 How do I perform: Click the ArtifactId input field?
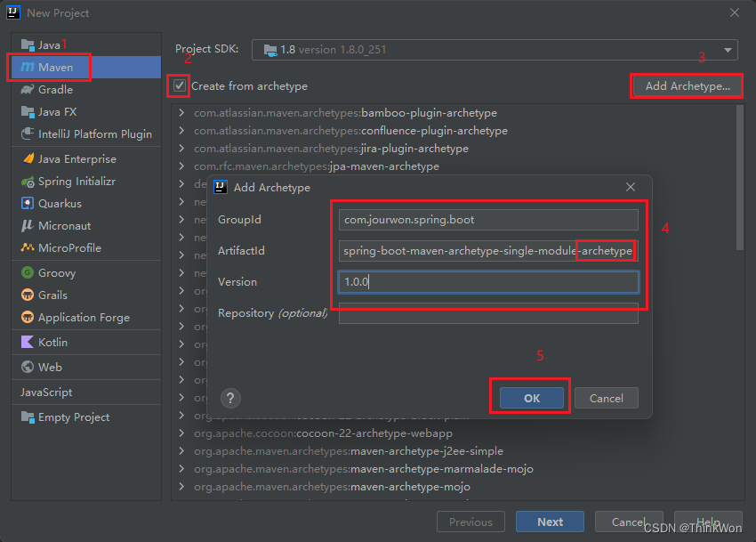click(x=488, y=251)
